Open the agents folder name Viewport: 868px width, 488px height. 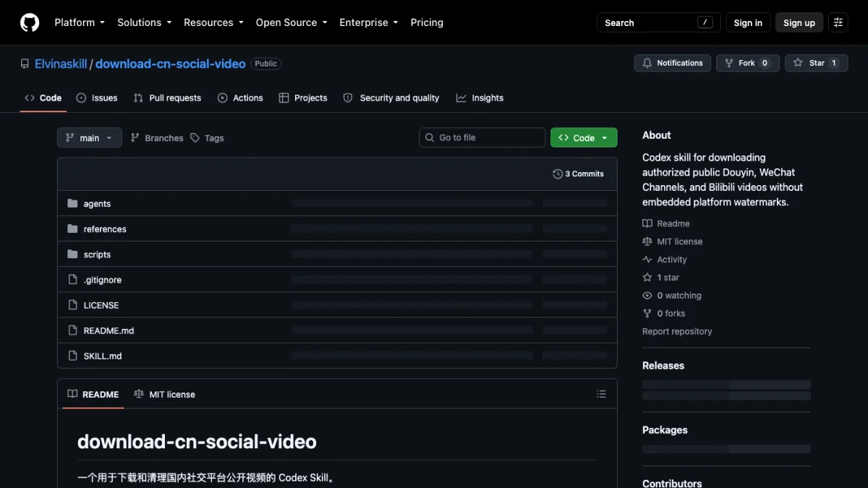97,204
